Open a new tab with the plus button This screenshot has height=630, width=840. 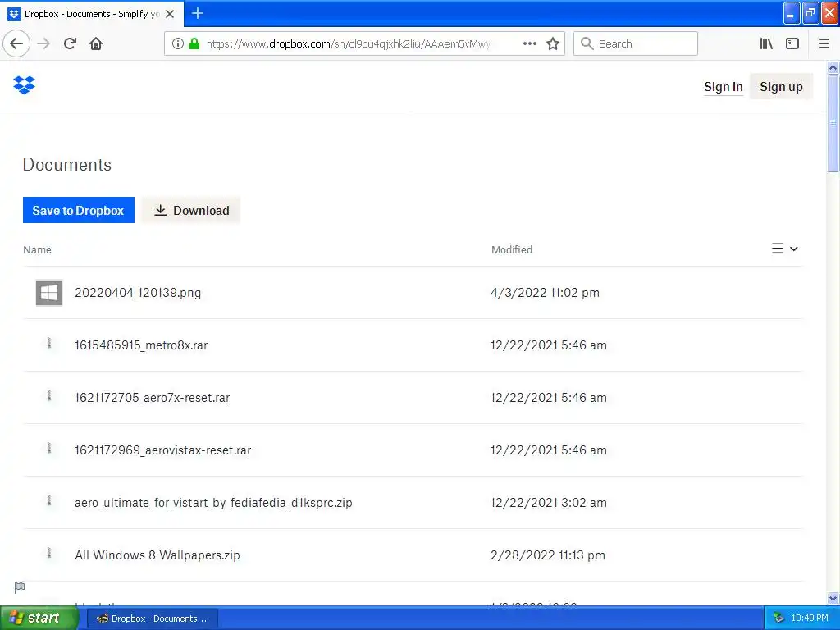[198, 13]
